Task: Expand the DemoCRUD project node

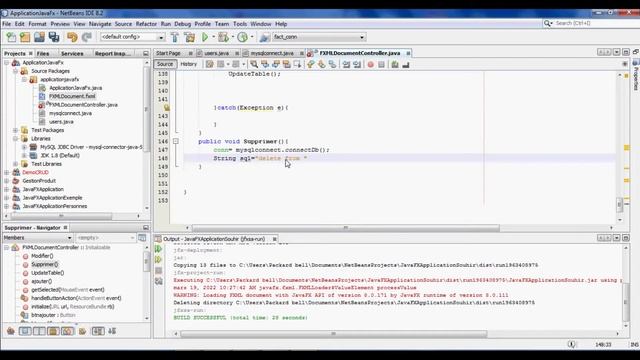Action: click(x=7, y=173)
